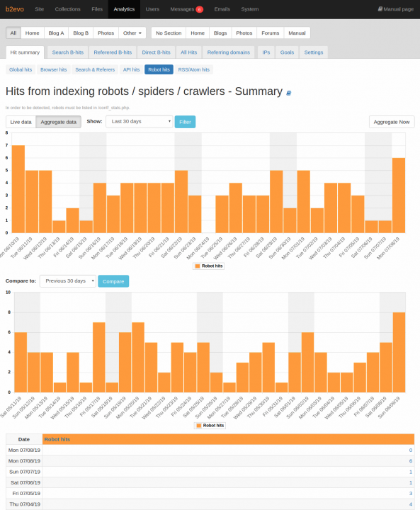
Task: Open Search & Referers sub-tab
Action: point(95,69)
